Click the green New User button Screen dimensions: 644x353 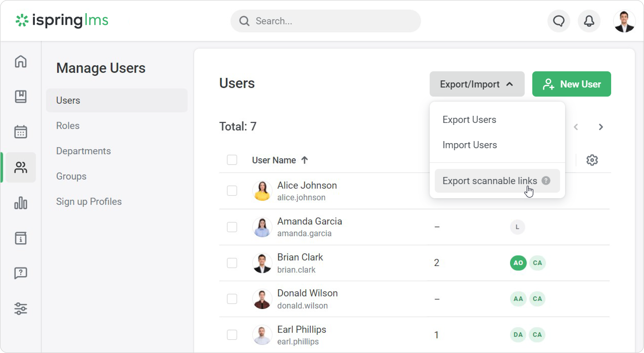pos(571,84)
